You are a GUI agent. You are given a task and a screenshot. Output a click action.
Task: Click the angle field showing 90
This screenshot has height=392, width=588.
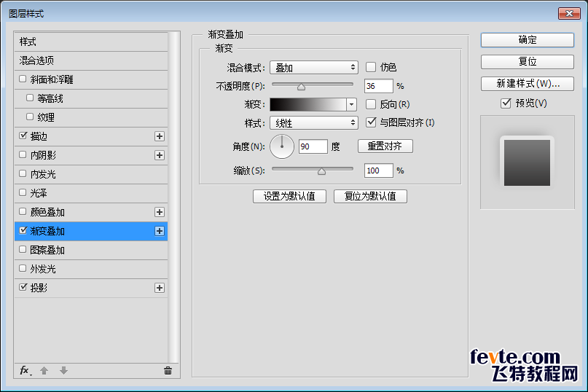[313, 146]
